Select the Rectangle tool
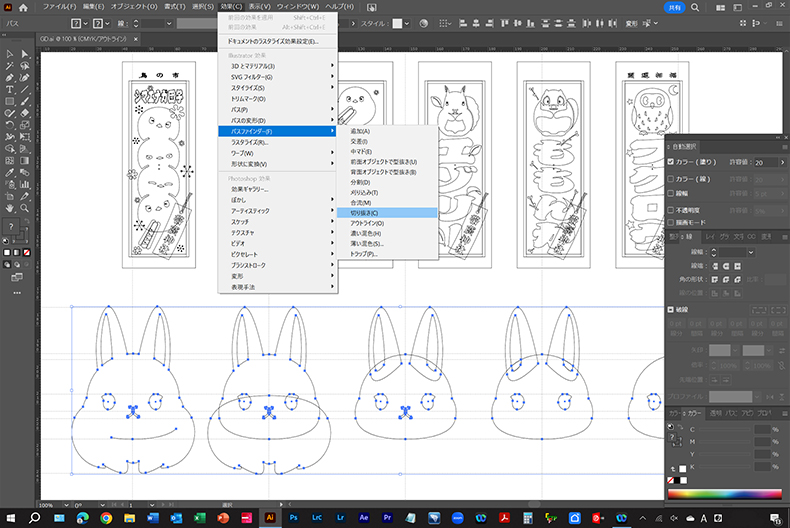 [10, 101]
